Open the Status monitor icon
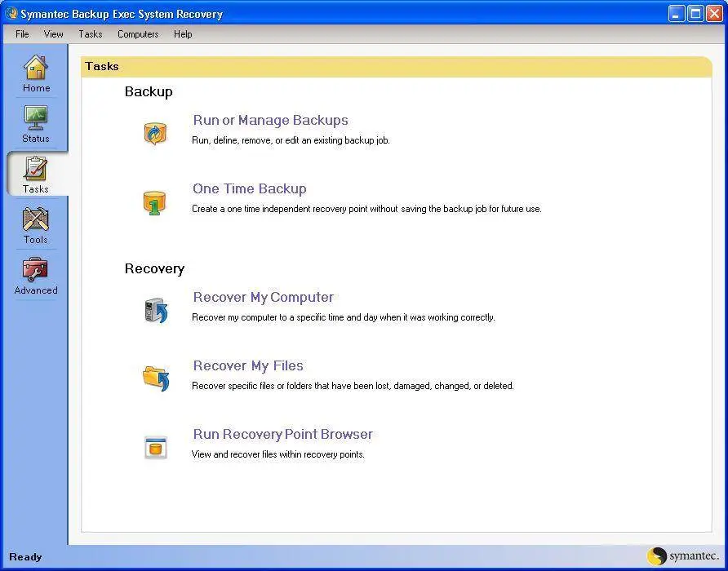Viewport: 728px width, 571px height. click(36, 118)
